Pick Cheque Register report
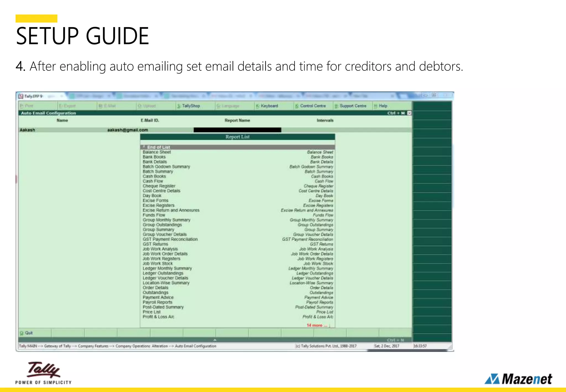This screenshot has width=566, height=392. 237,186
